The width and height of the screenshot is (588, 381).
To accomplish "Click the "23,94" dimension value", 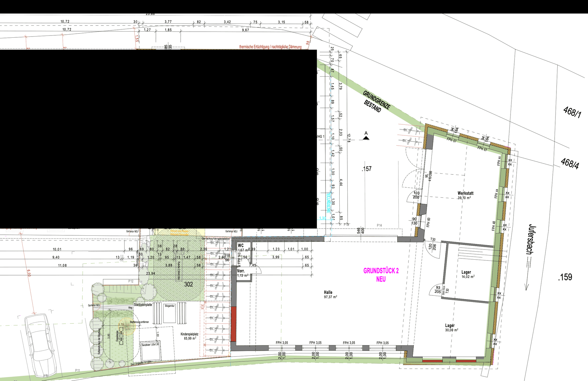I will [150, 273].
